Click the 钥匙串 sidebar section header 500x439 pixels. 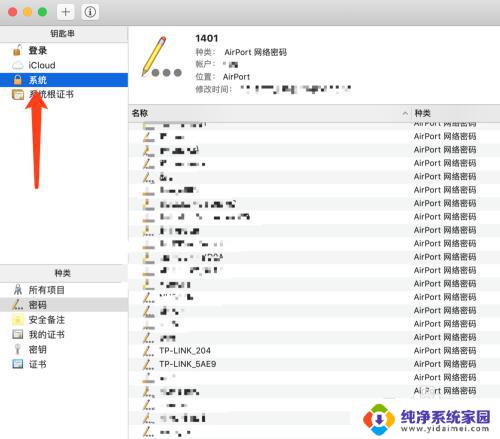(62, 34)
